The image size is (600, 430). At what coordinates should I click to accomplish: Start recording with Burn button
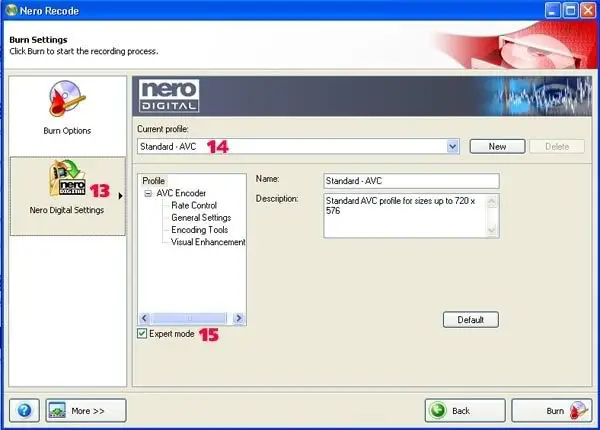tap(551, 410)
